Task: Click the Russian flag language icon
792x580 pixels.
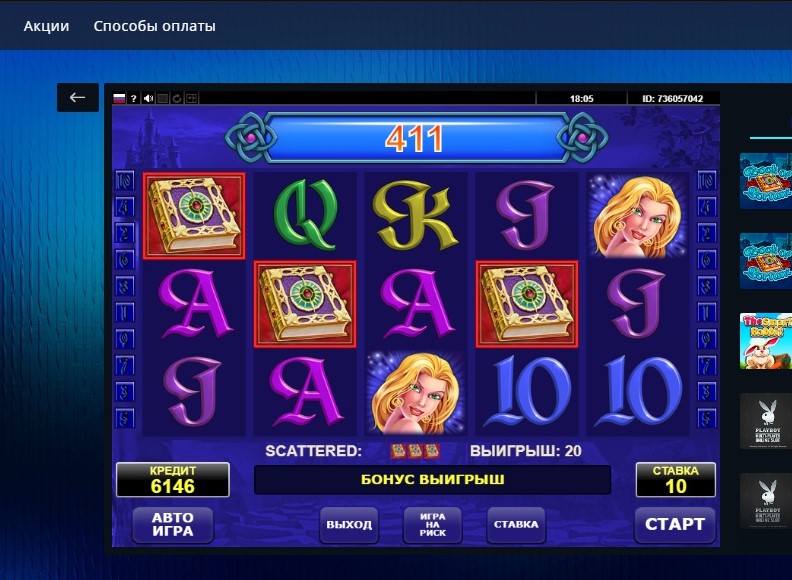Action: pos(119,98)
